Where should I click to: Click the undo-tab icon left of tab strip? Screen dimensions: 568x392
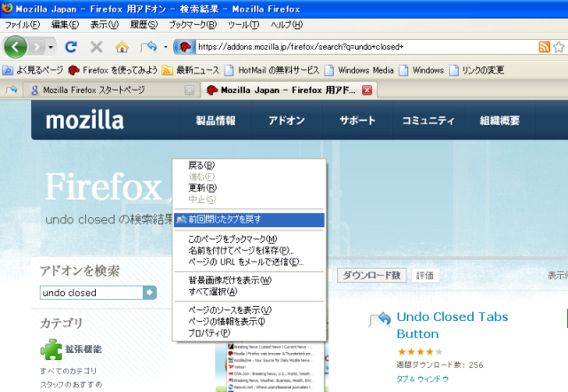coord(12,90)
